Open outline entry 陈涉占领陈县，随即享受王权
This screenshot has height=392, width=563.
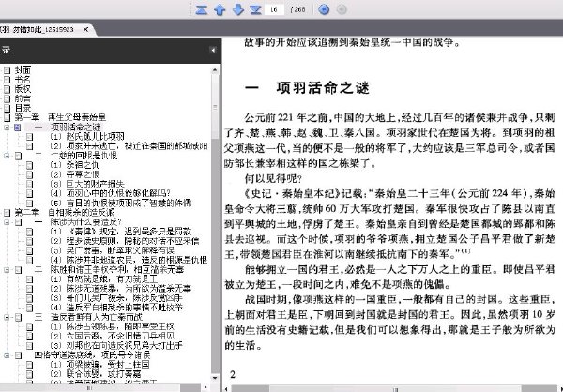pyautogui.click(x=112, y=326)
